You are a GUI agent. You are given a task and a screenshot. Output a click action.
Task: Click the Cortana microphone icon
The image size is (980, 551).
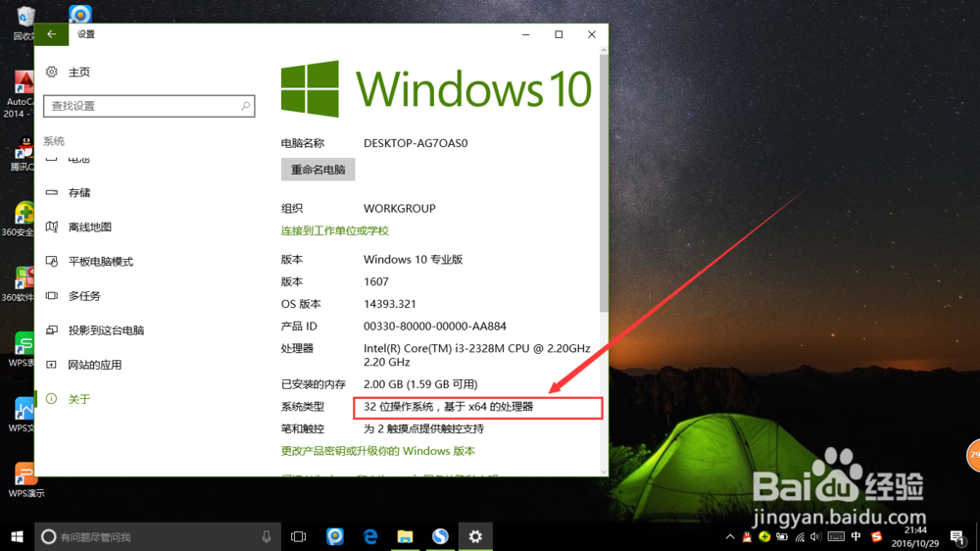pos(267,536)
